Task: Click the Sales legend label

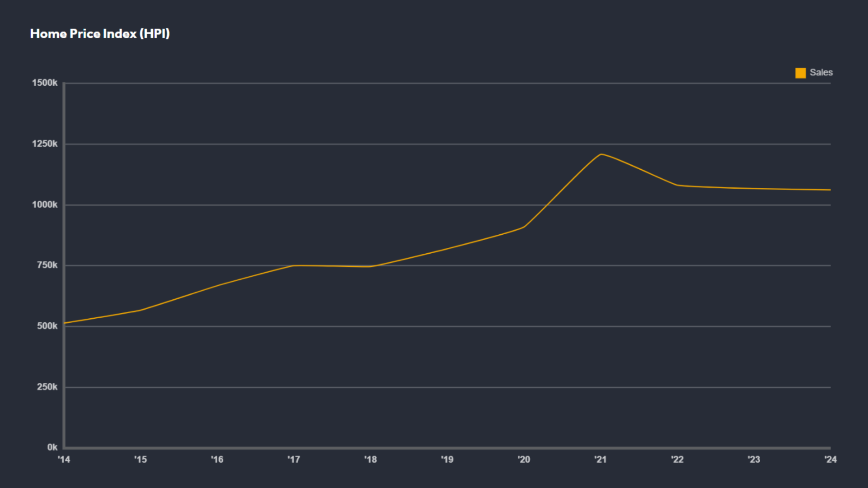Action: click(821, 73)
